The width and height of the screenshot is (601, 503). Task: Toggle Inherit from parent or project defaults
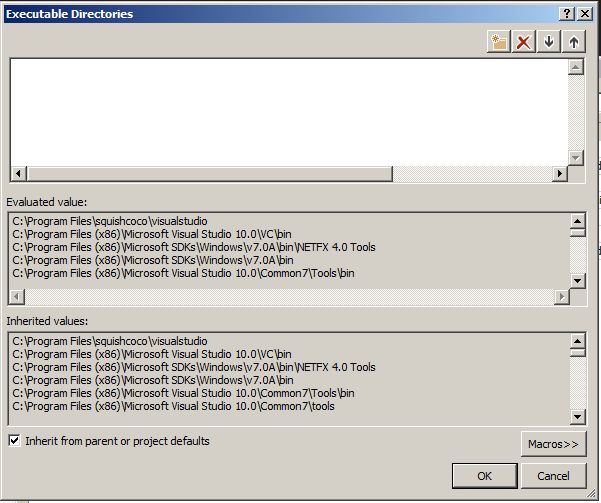14,441
